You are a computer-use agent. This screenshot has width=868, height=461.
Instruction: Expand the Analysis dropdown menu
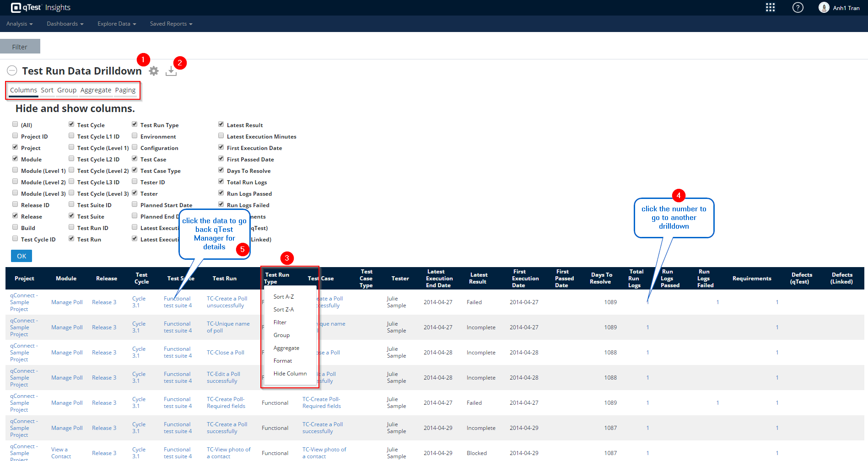(19, 24)
